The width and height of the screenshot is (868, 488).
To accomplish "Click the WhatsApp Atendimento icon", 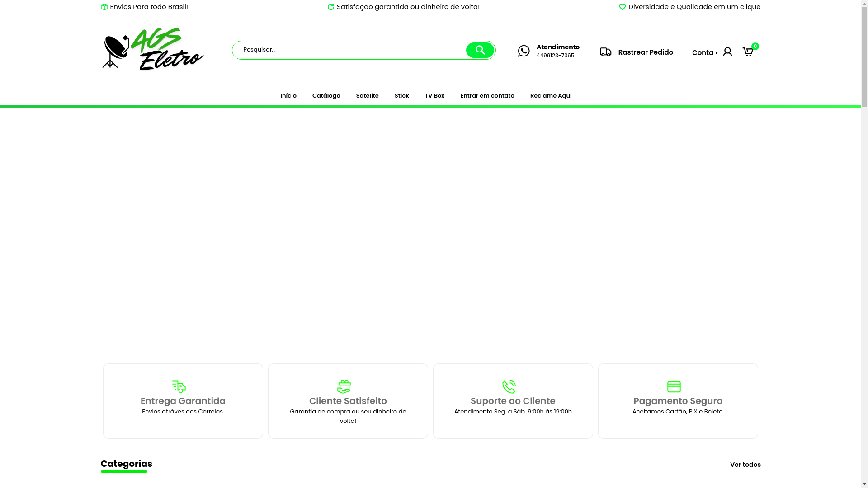I will (x=524, y=51).
